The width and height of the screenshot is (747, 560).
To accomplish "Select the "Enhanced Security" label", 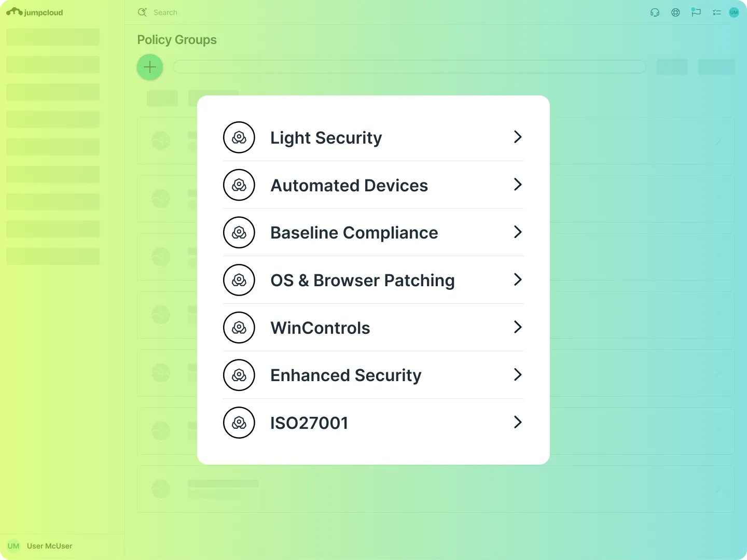I will pyautogui.click(x=346, y=375).
